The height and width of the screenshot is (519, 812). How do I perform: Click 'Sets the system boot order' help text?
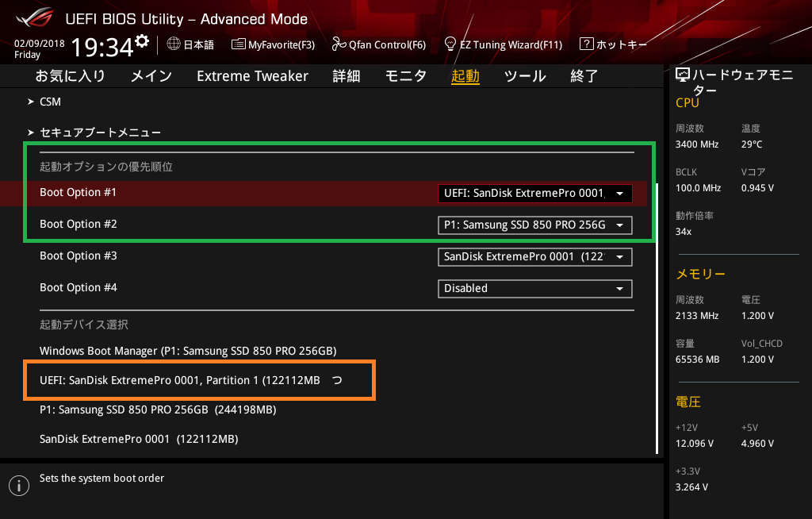[x=102, y=478]
